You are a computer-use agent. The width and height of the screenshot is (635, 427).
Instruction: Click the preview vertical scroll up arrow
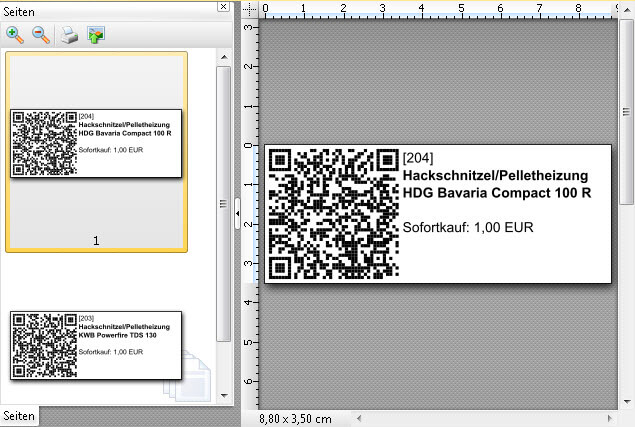[626, 10]
